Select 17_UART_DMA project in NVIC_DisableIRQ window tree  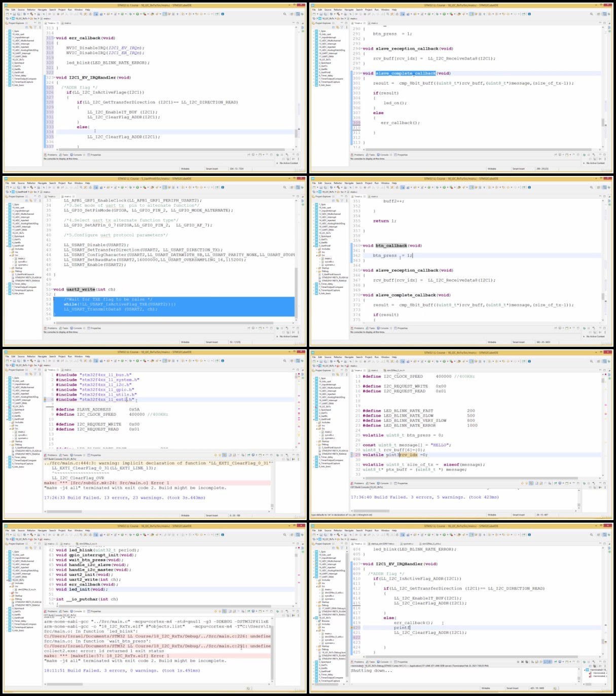19,56
